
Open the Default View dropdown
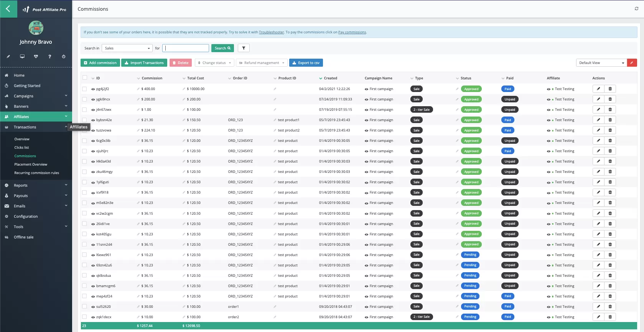(601, 63)
